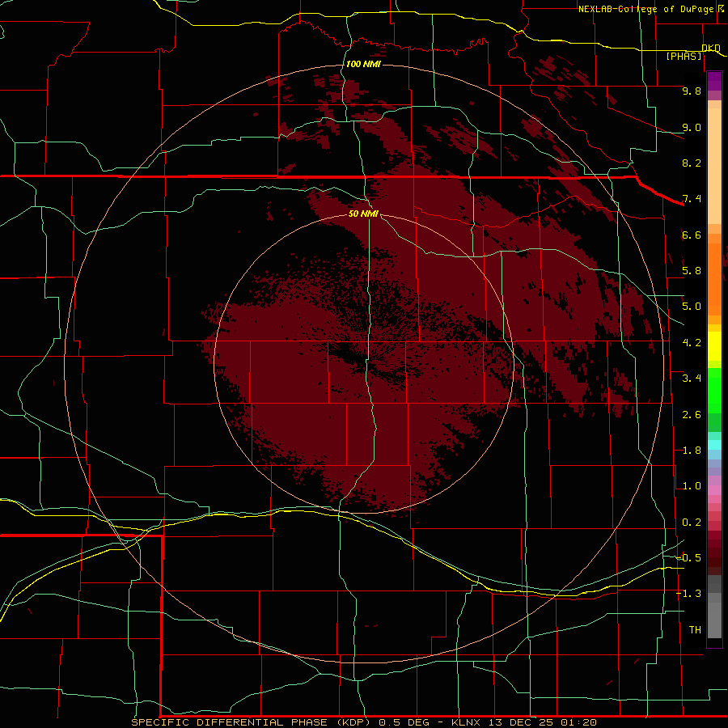Pick the light peach segment of color bar
728x728 pixels.
[x=714, y=166]
